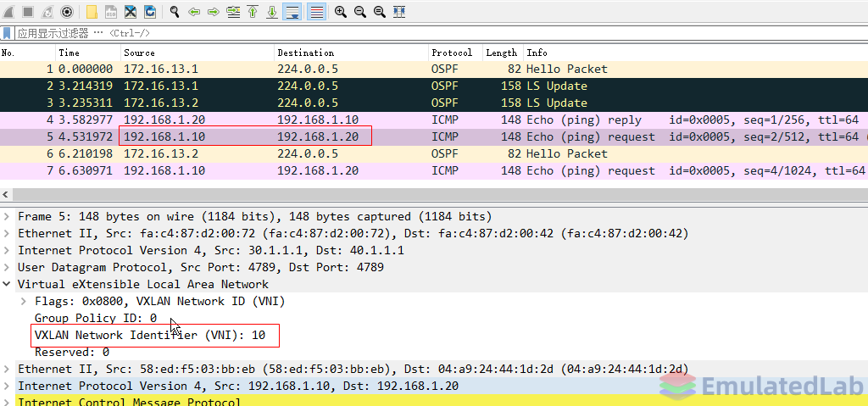This screenshot has height=406, width=868.
Task: Toggle packet list colorization rules
Action: [x=317, y=12]
